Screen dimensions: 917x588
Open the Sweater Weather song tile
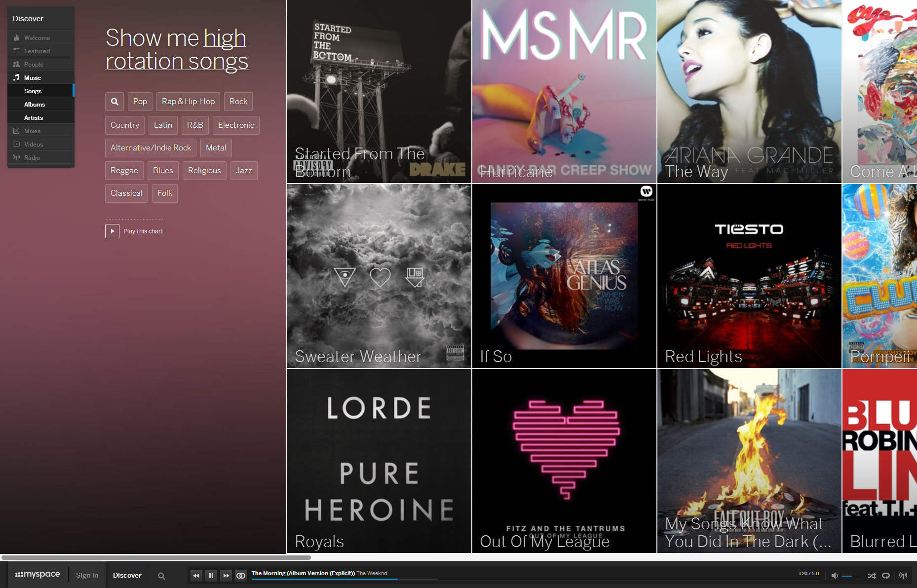coord(379,276)
